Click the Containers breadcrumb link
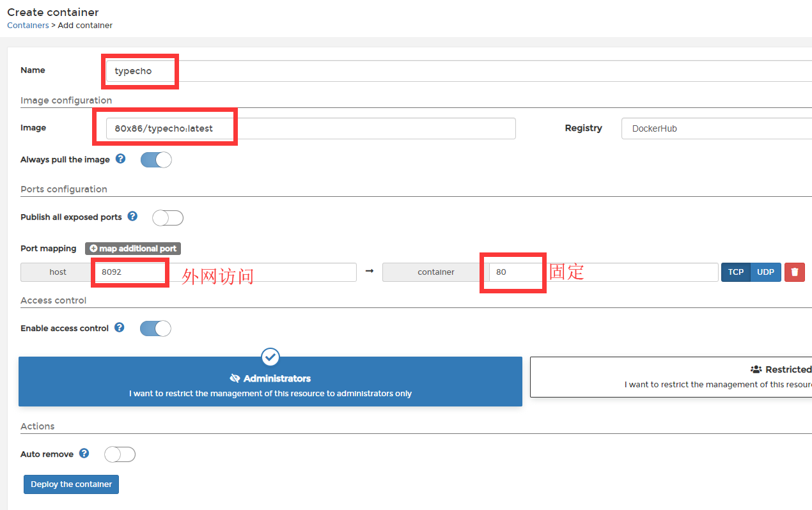Image resolution: width=812 pixels, height=510 pixels. pyautogui.click(x=27, y=26)
